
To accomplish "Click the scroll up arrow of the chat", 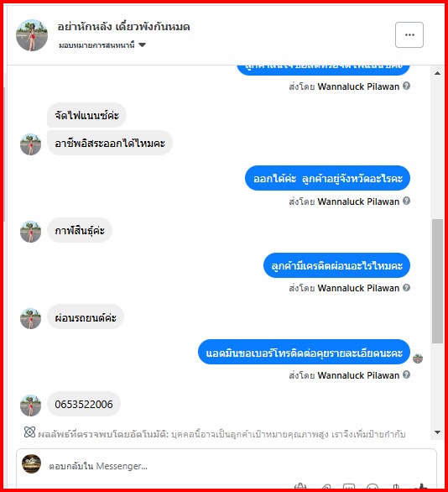I will (x=437, y=73).
